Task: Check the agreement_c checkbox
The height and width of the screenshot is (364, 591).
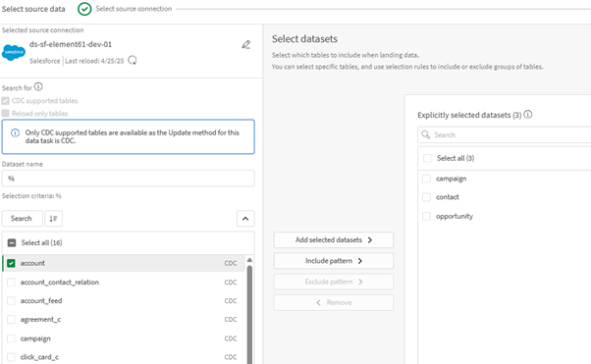Action: (x=11, y=320)
